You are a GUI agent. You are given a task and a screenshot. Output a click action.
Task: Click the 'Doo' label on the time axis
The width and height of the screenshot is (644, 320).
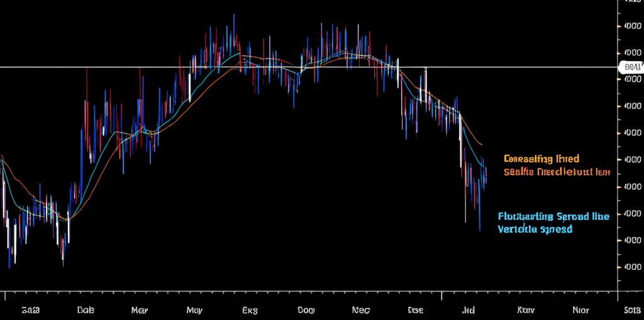pyautogui.click(x=306, y=310)
